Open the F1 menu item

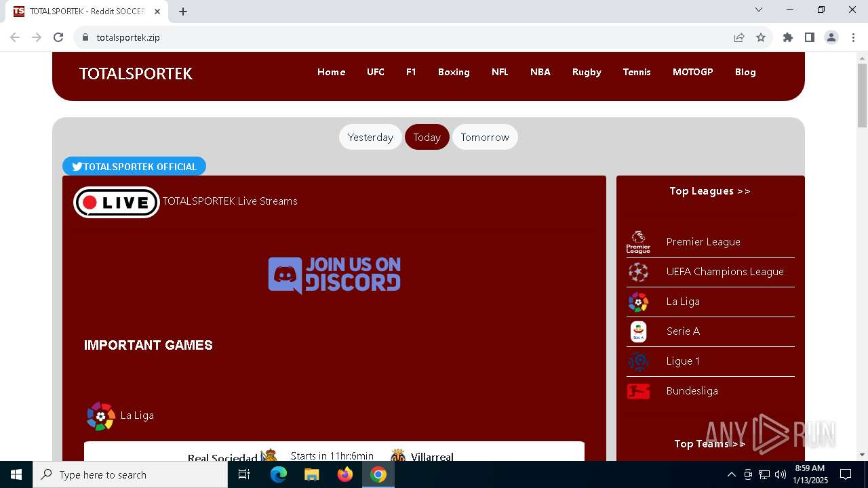[411, 72]
